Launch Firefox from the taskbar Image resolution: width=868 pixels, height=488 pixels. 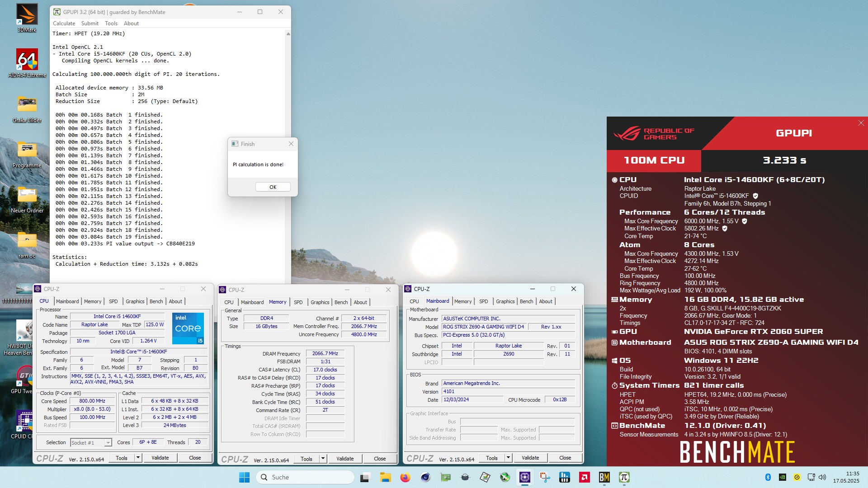(405, 477)
